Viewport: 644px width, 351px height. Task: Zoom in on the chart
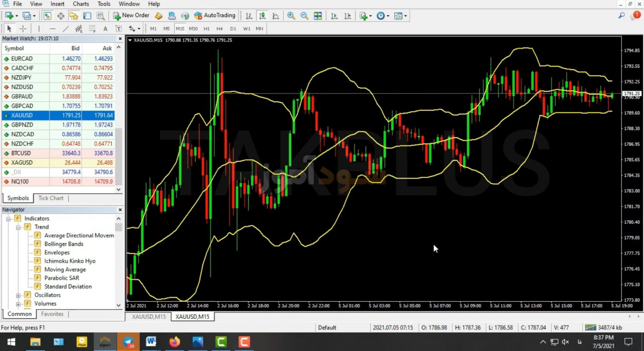(291, 16)
